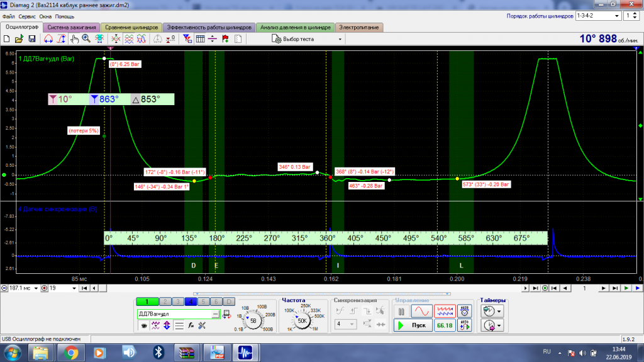Click the sine waveform mode button
This screenshot has width=644, height=362.
coord(422,312)
